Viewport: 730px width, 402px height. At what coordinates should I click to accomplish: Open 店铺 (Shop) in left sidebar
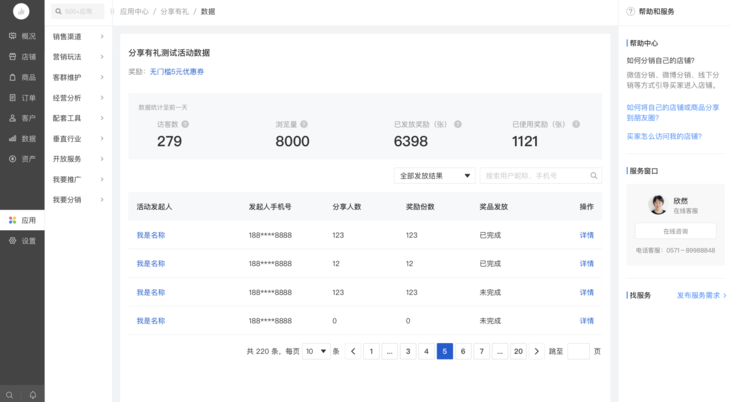[22, 57]
